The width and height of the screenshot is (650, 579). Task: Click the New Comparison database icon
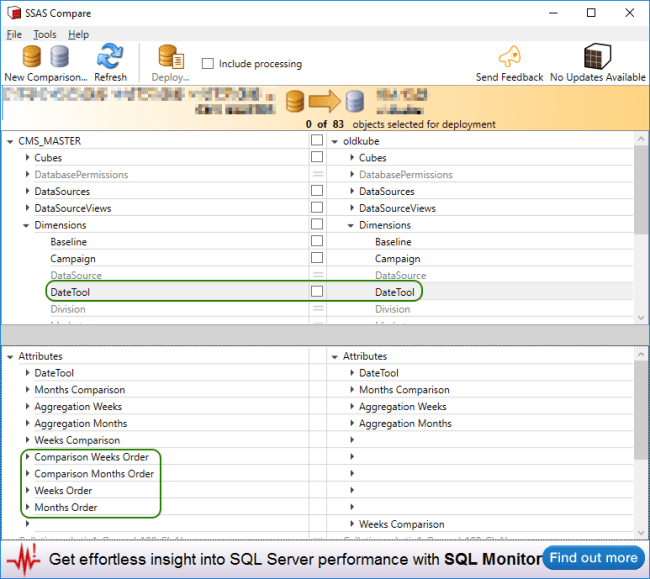tap(45, 56)
